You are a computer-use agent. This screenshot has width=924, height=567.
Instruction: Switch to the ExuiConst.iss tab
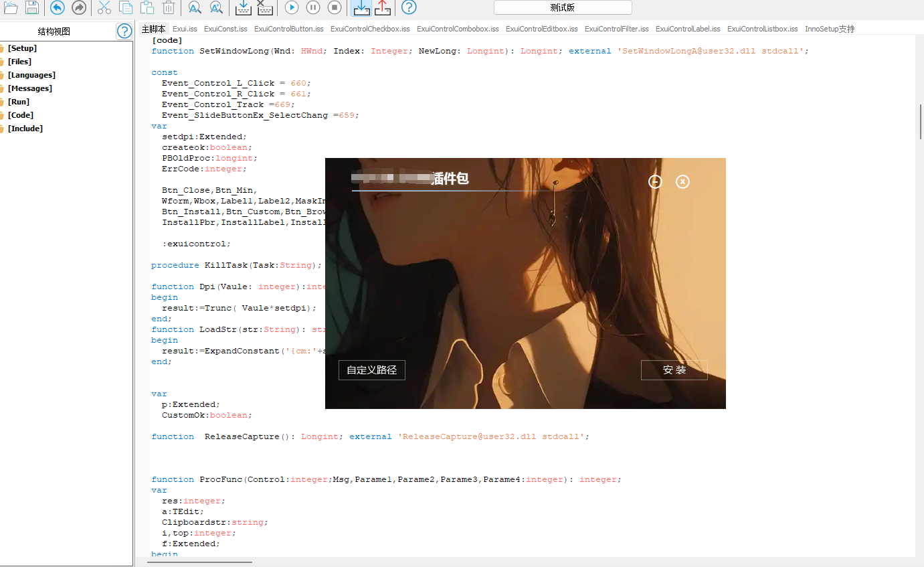[x=225, y=29]
